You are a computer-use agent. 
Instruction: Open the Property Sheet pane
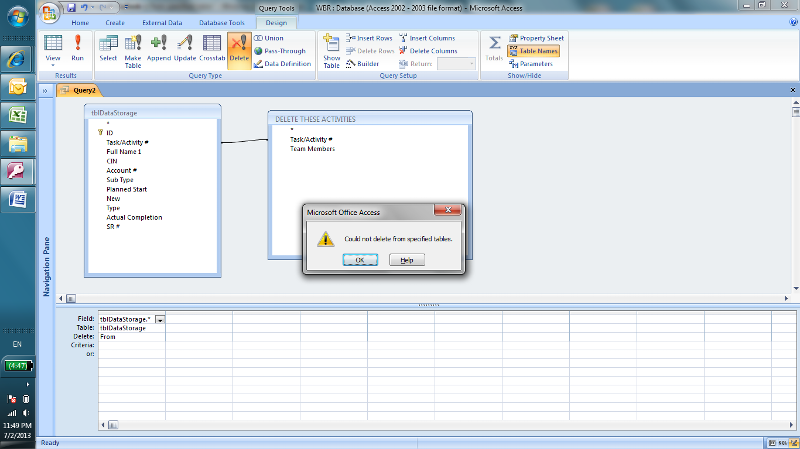pos(536,38)
